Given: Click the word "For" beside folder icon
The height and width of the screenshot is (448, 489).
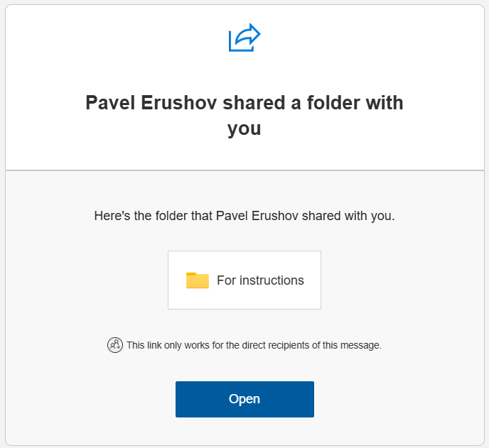Looking at the screenshot, I should tap(226, 280).
